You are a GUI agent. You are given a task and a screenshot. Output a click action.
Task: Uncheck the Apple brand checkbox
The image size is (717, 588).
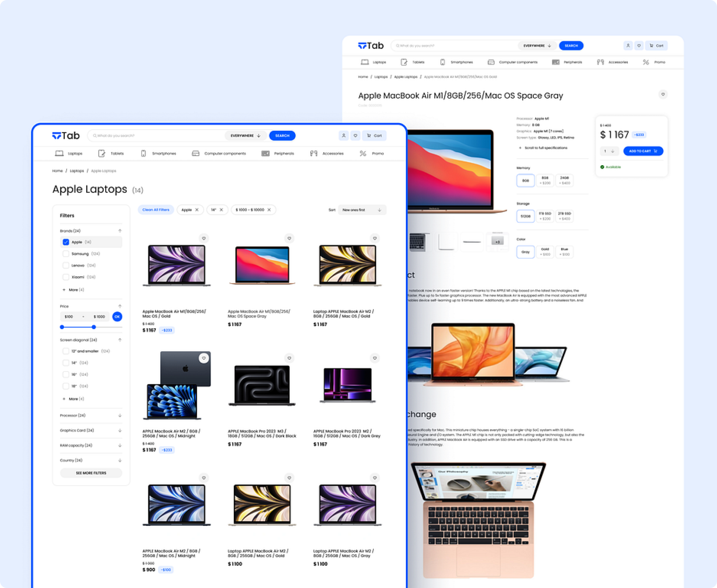66,242
